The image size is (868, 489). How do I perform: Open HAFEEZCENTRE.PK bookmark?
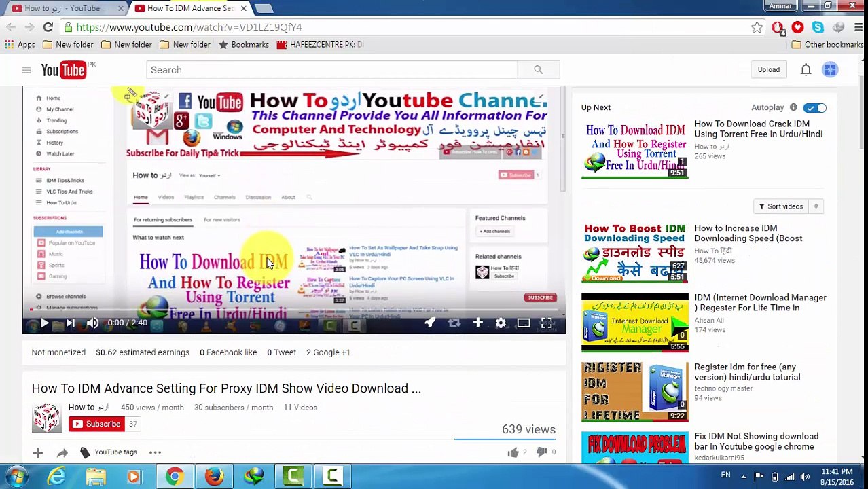pyautogui.click(x=320, y=45)
